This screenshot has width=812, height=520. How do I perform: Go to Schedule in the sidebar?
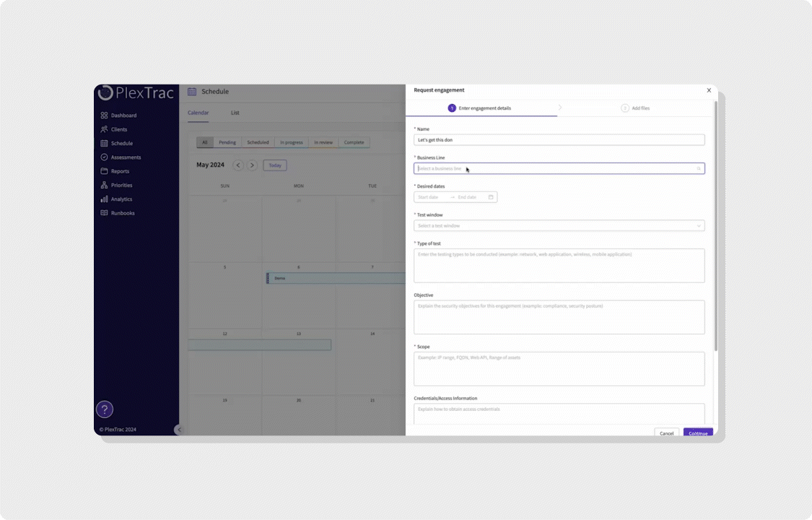[x=116, y=144]
